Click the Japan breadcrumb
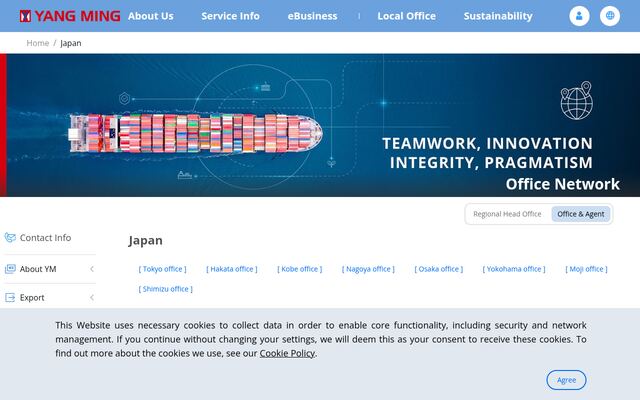The image size is (640, 400). pyautogui.click(x=71, y=43)
